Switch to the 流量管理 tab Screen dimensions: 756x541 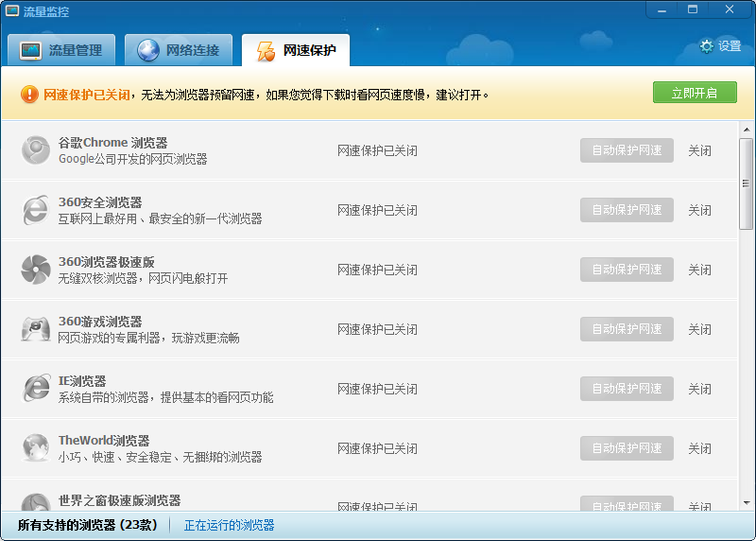click(x=61, y=50)
